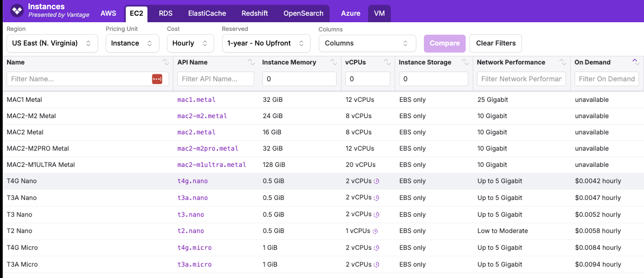The height and width of the screenshot is (278, 644).
Task: Open the t4g.micro link
Action: pyautogui.click(x=194, y=248)
